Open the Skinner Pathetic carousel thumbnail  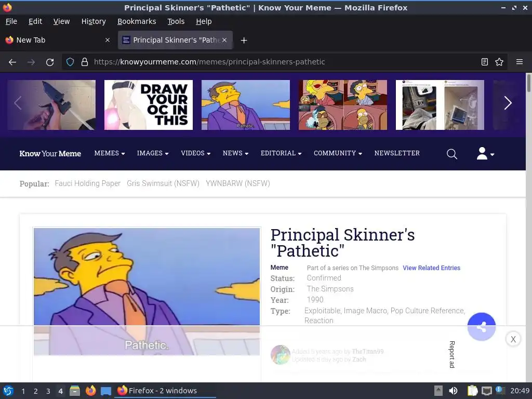coord(246,105)
